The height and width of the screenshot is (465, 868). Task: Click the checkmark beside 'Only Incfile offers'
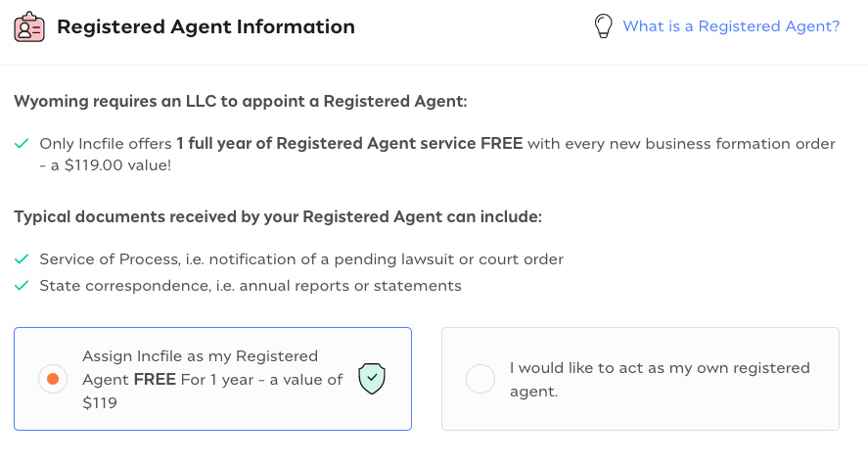pyautogui.click(x=22, y=144)
